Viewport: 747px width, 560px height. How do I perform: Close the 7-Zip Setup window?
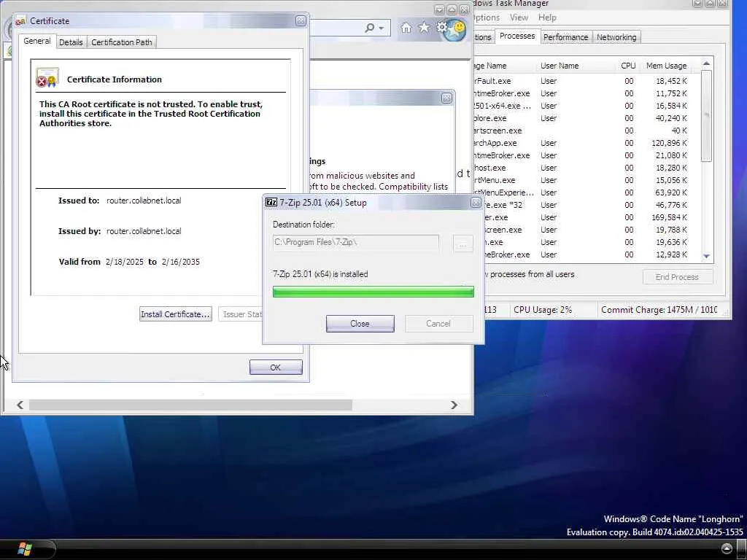(x=476, y=203)
